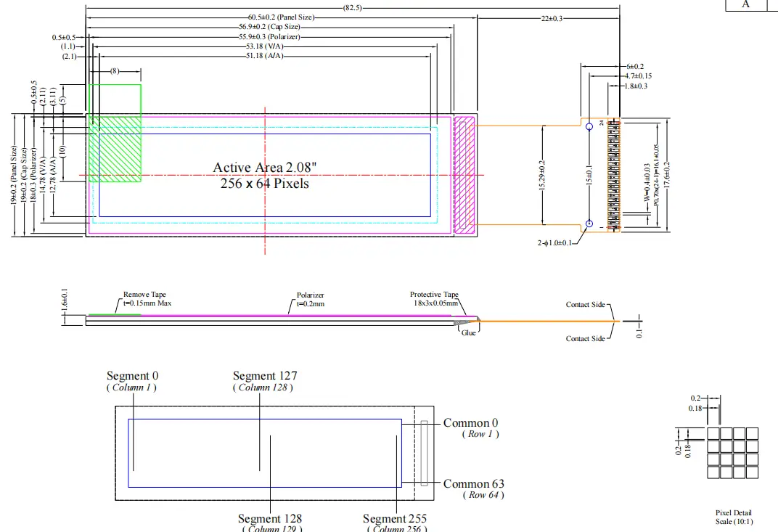Select the vertical "(10)" dimension
Screen dimensions: 778x532
[62, 152]
